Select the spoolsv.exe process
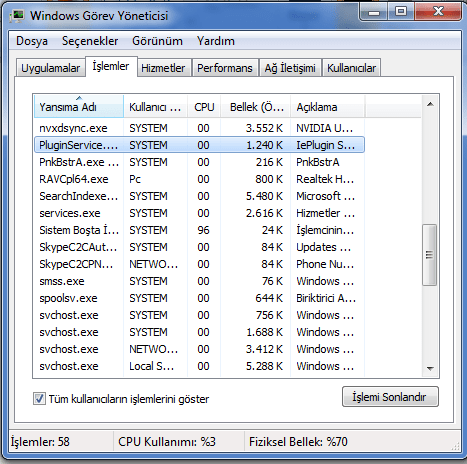The height and width of the screenshot is (464, 467). pos(199,298)
